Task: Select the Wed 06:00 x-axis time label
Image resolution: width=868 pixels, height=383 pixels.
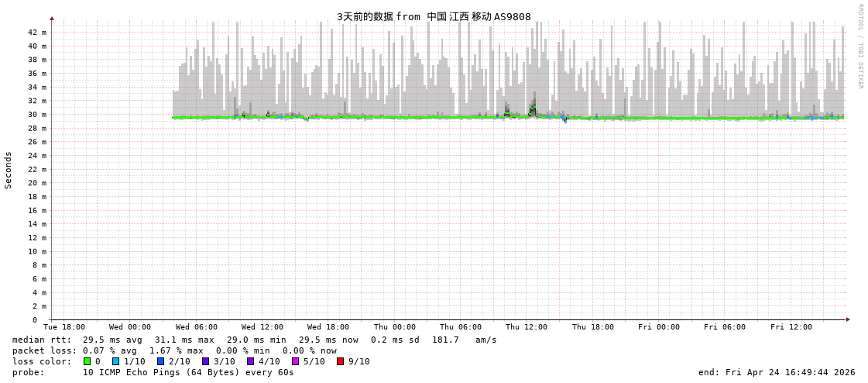Action: tap(196, 327)
